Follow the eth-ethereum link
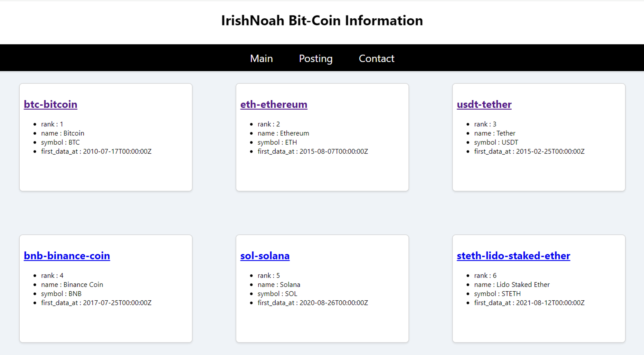 (274, 104)
